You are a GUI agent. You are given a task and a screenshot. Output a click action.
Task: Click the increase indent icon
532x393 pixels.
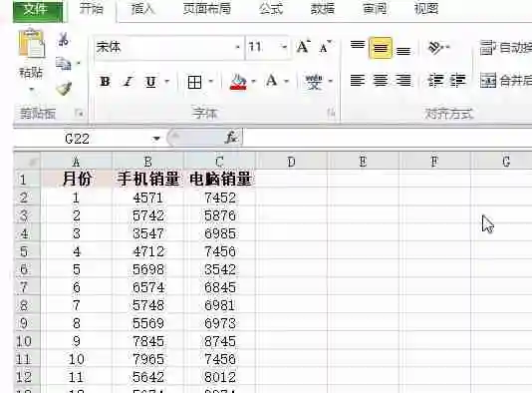click(457, 81)
